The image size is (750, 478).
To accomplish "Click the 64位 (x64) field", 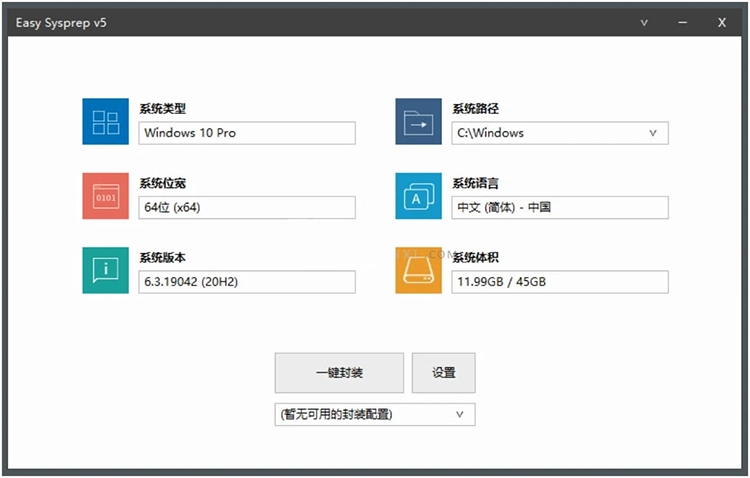I will pyautogui.click(x=246, y=207).
